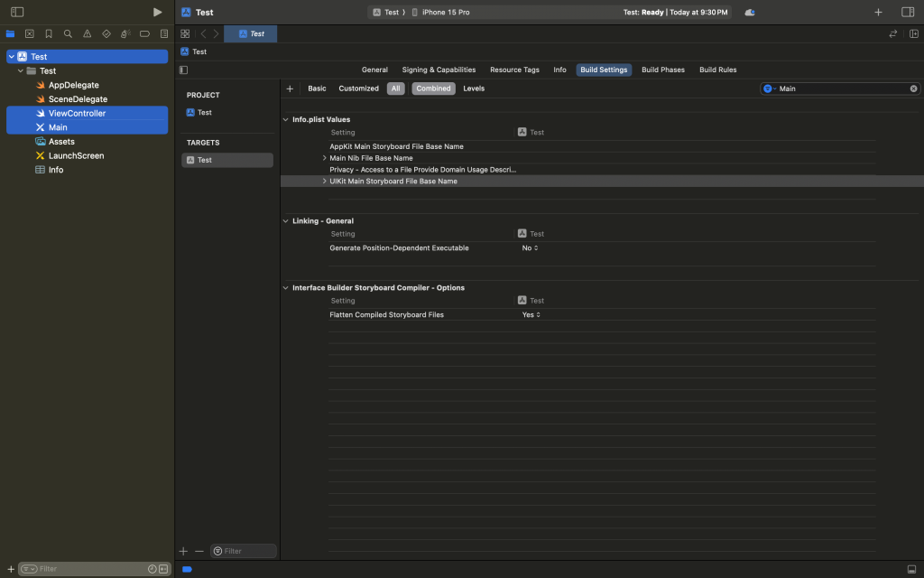Toggle recent files filter clock icon
The image size is (924, 578).
coord(152,569)
